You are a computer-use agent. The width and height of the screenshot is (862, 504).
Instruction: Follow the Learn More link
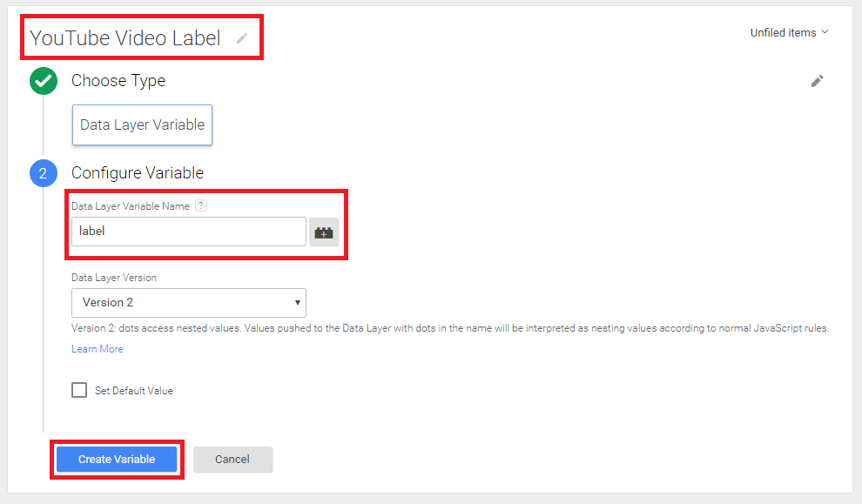pyautogui.click(x=98, y=349)
